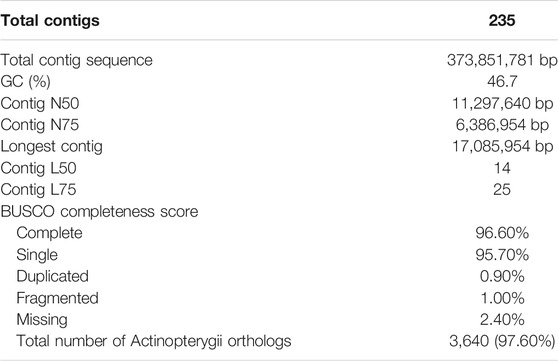Click the Contig L75 label

pos(38,190)
